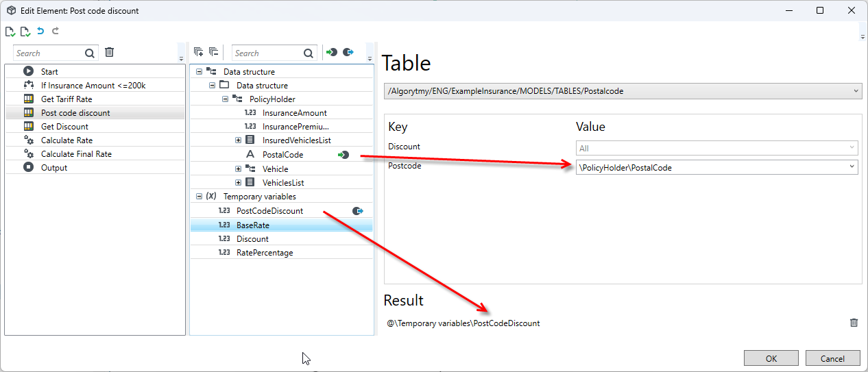868x372 pixels.
Task: Select the Get Discount element
Action: pos(95,126)
